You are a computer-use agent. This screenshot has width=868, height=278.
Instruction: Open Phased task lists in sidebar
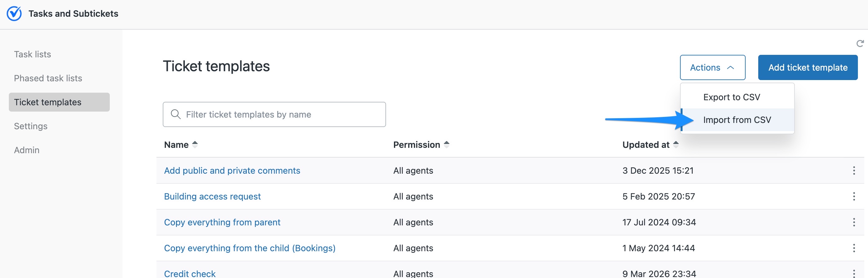(x=48, y=78)
